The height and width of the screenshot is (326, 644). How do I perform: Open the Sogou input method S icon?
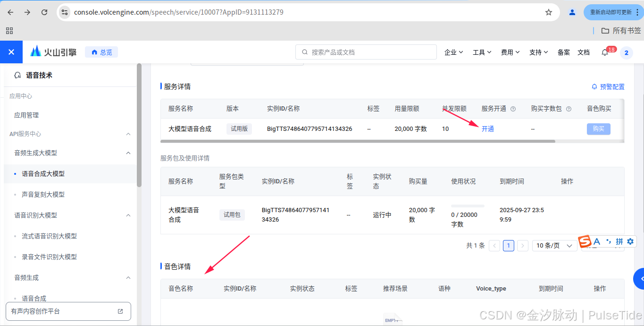tap(585, 241)
